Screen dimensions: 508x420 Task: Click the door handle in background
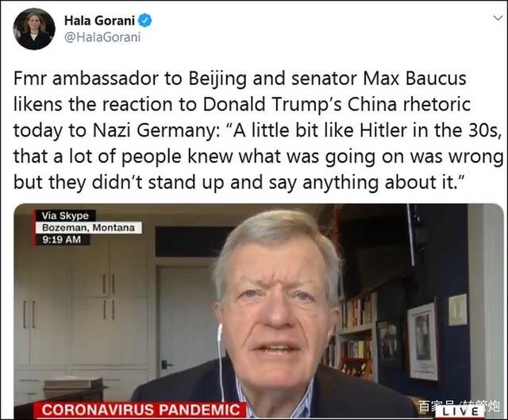point(166,364)
